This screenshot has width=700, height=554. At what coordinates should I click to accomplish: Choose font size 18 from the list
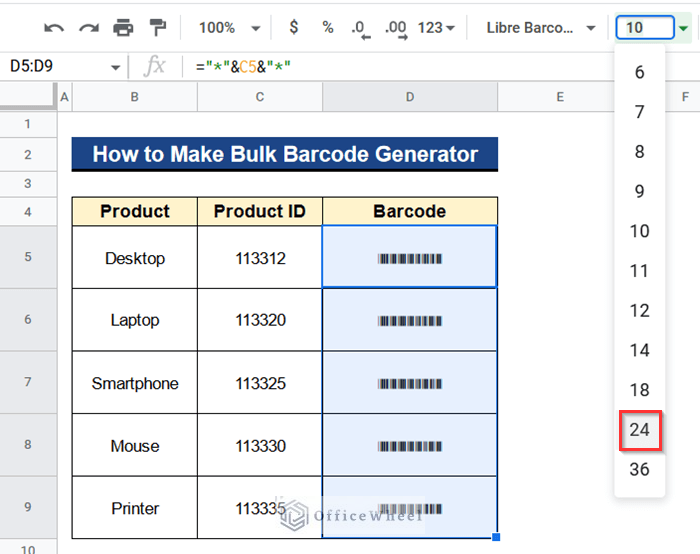639,390
